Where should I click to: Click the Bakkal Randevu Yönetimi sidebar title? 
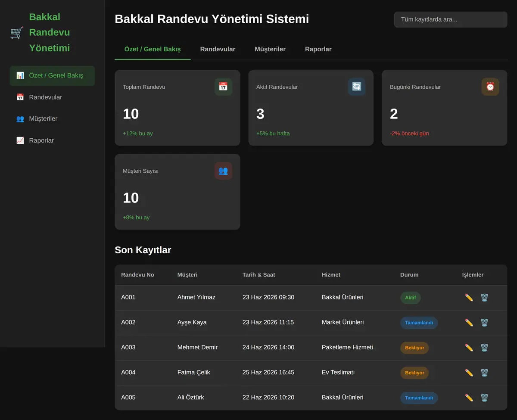click(50, 32)
